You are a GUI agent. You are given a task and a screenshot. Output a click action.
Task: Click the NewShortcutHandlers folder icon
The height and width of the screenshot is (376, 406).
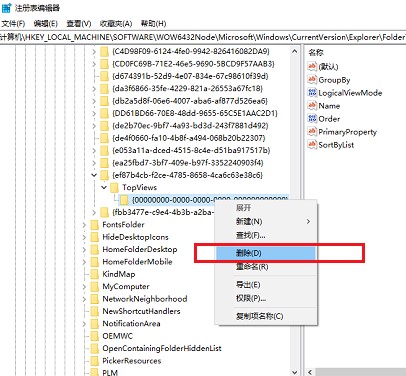click(x=95, y=311)
